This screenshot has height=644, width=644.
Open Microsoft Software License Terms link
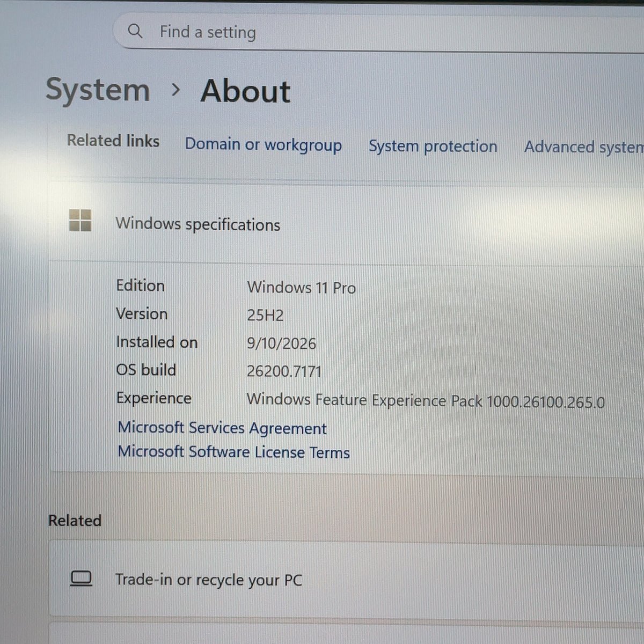point(233,452)
